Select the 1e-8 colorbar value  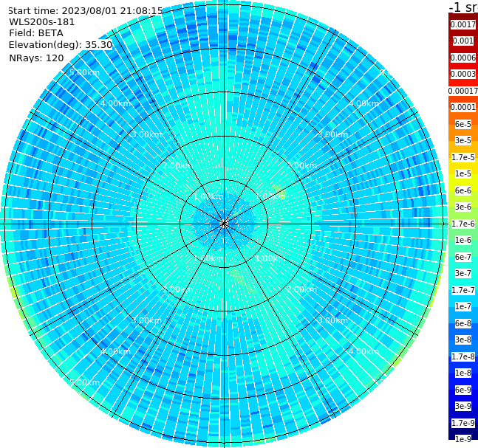(463, 373)
